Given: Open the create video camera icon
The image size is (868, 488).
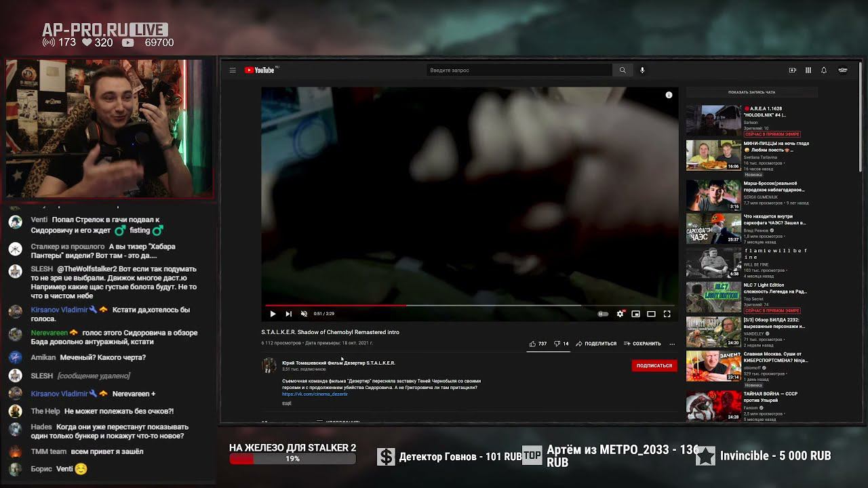Looking at the screenshot, I should pos(792,70).
